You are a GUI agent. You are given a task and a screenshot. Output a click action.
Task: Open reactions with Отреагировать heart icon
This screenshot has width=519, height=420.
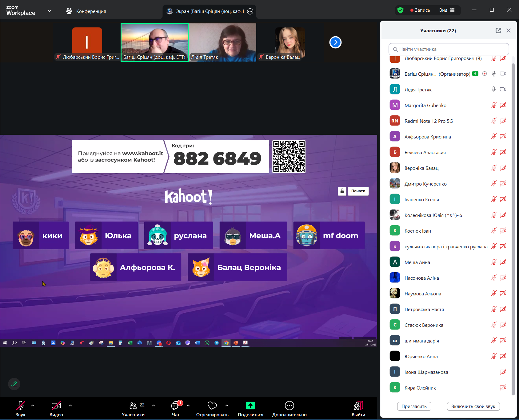click(212, 409)
